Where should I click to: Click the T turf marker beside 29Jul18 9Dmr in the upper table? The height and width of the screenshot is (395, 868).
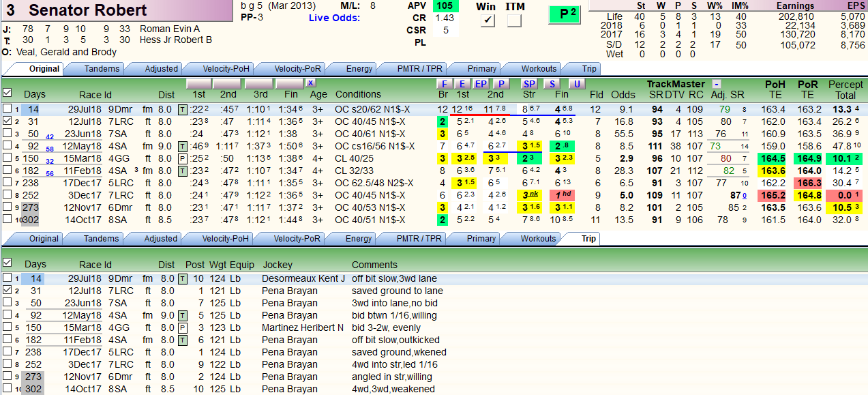tap(182, 109)
